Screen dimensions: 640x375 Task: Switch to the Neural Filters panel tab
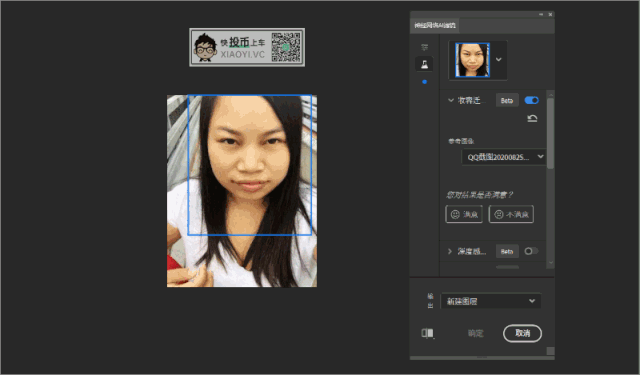pos(435,25)
